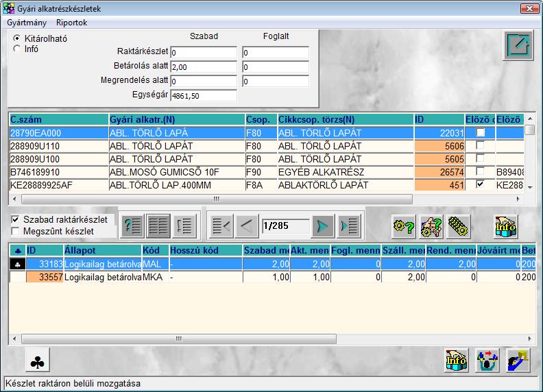
Task: Toggle Előző checkbox in row 28790EA000
Action: (x=481, y=132)
